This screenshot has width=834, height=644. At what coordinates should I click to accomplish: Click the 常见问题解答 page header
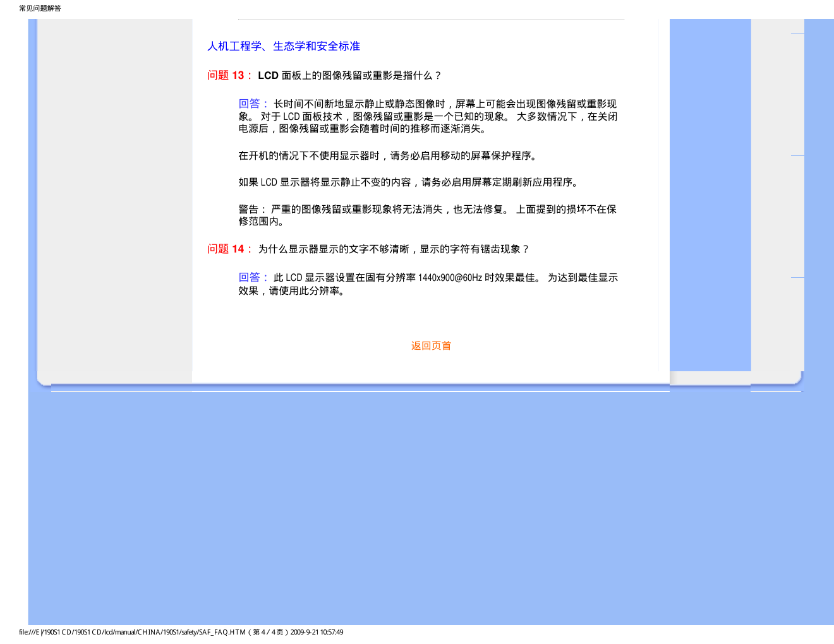[40, 8]
